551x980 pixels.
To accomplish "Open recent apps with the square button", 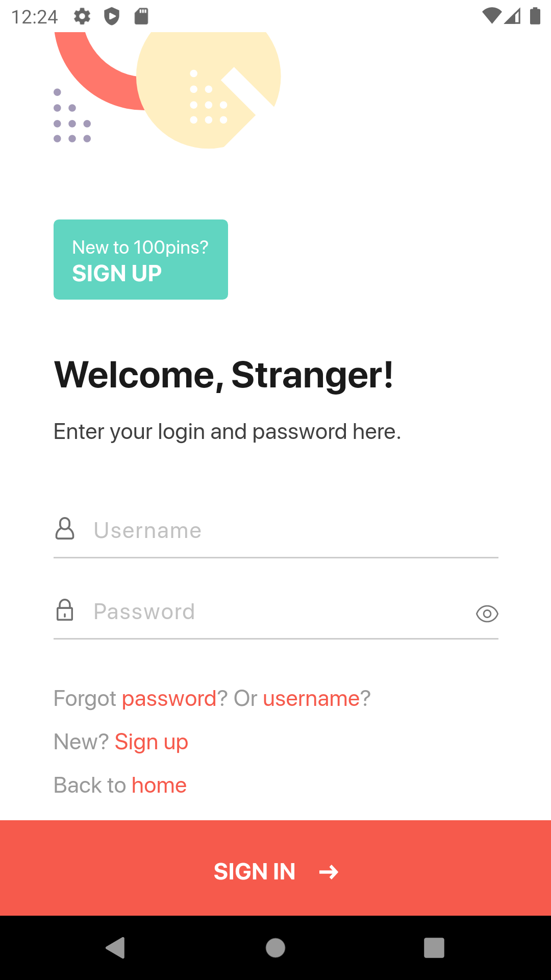I will [x=434, y=948].
